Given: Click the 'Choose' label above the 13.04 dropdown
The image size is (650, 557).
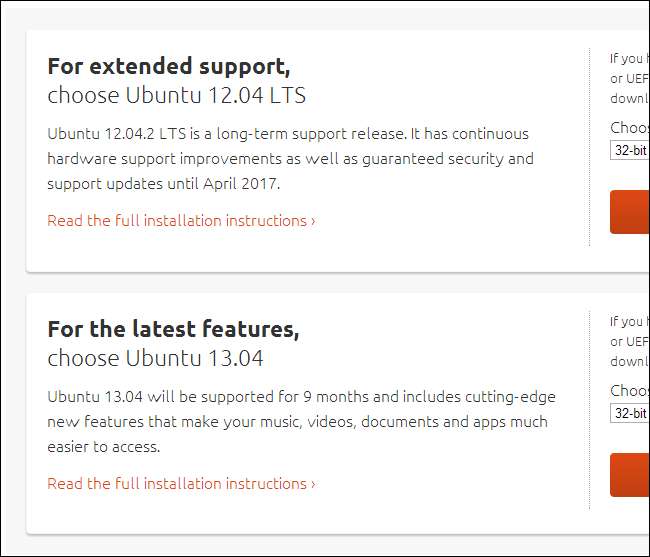Looking at the screenshot, I should (x=629, y=391).
